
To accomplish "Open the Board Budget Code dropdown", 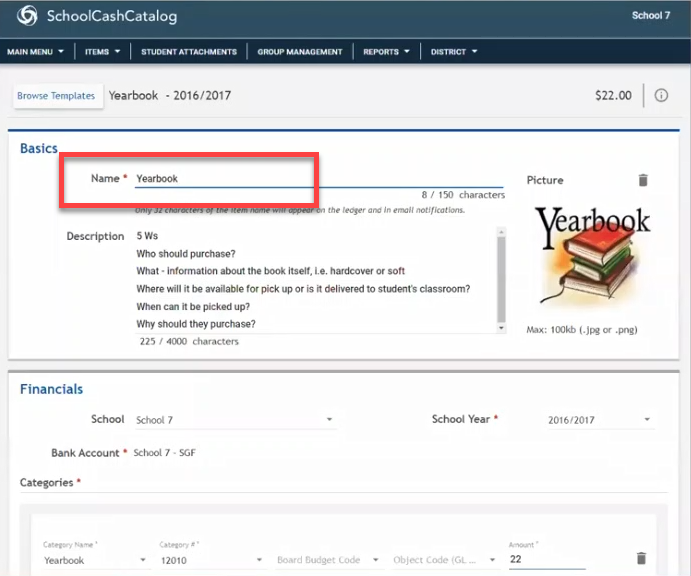I will (x=328, y=560).
